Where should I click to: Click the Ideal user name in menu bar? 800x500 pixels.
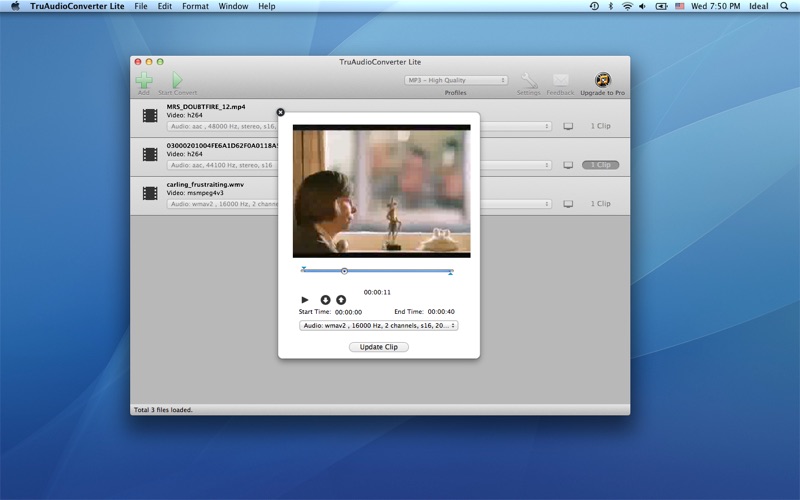pos(759,6)
